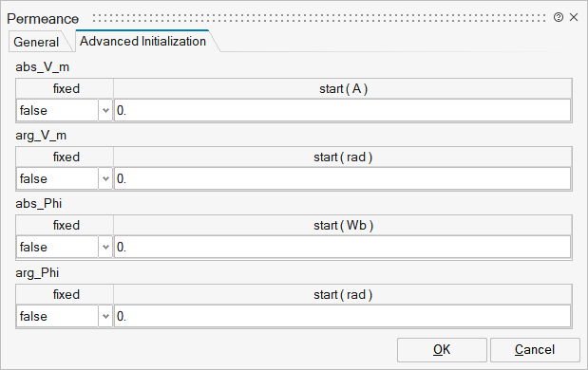Expand the abs_Phi fixed dropdown arrow
This screenshot has height=370, width=588.
point(105,248)
